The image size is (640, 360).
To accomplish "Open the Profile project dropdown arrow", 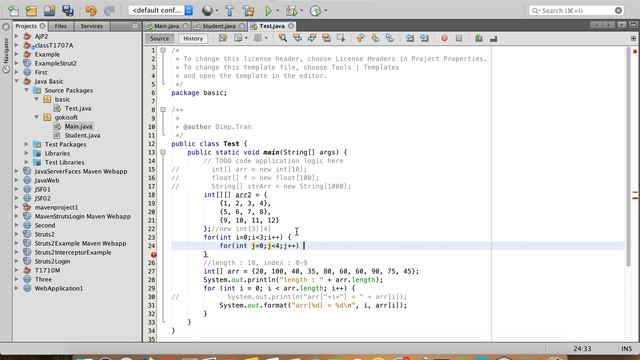I will pos(325,11).
